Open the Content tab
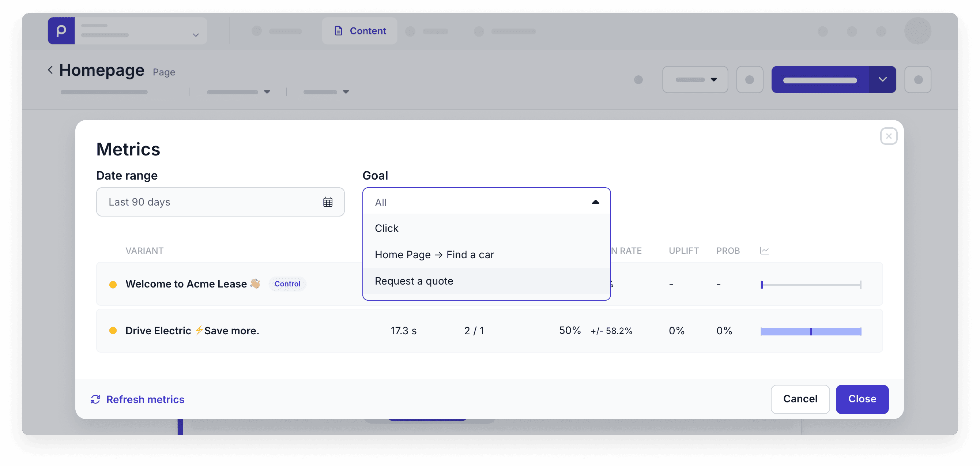Screen dimensions: 980x466 point(359,31)
